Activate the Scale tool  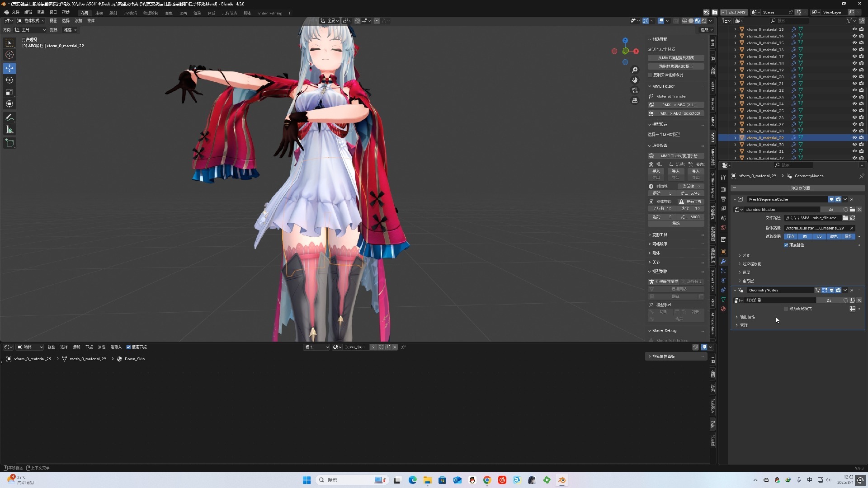tap(9, 92)
